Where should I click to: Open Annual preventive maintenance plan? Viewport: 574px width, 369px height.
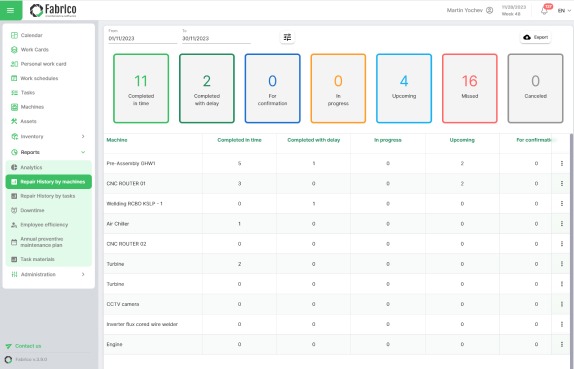click(x=48, y=242)
